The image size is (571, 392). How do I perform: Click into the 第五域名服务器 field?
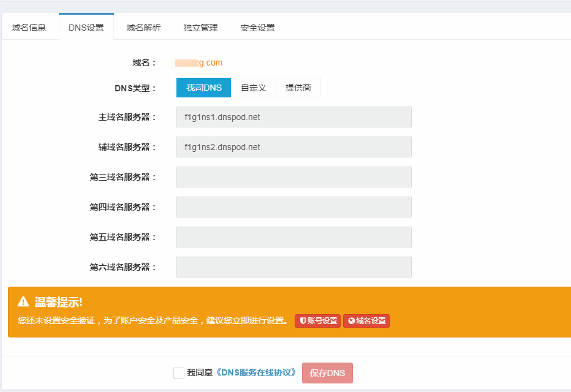coord(294,237)
